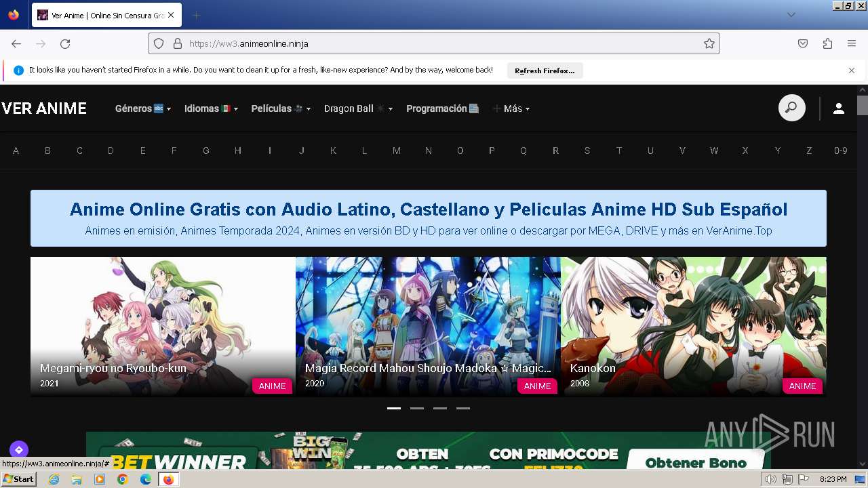Dismiss the Refresh Firefox notification bar
This screenshot has height=488, width=868.
(852, 70)
